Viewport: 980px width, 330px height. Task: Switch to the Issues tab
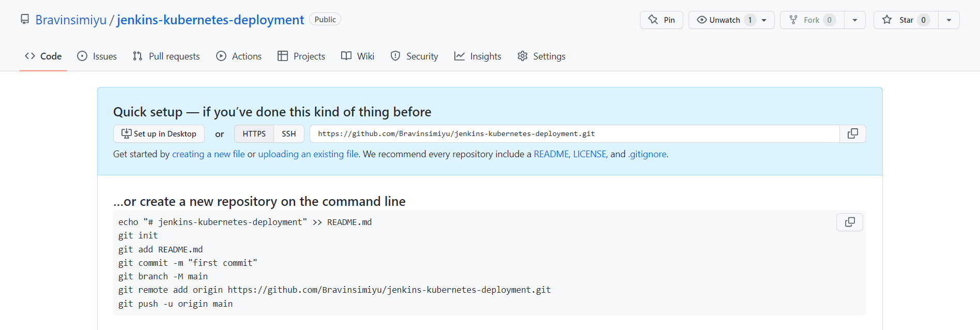pyautogui.click(x=97, y=56)
